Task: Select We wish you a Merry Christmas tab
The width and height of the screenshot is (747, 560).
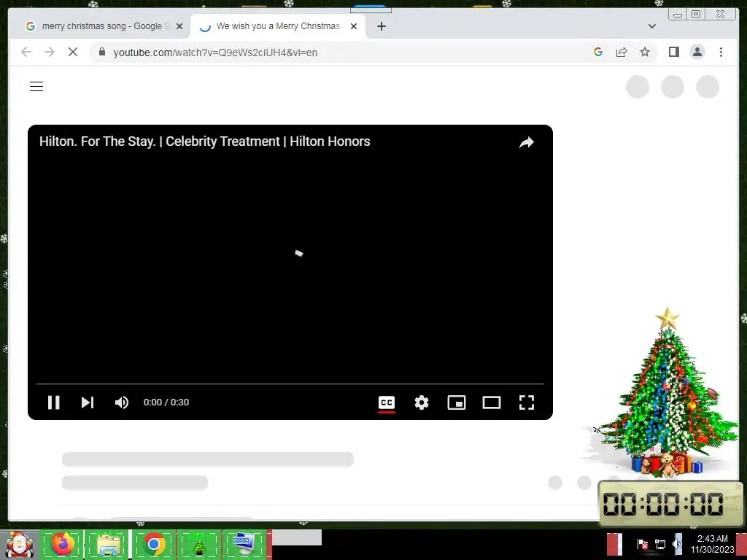Action: click(x=277, y=26)
